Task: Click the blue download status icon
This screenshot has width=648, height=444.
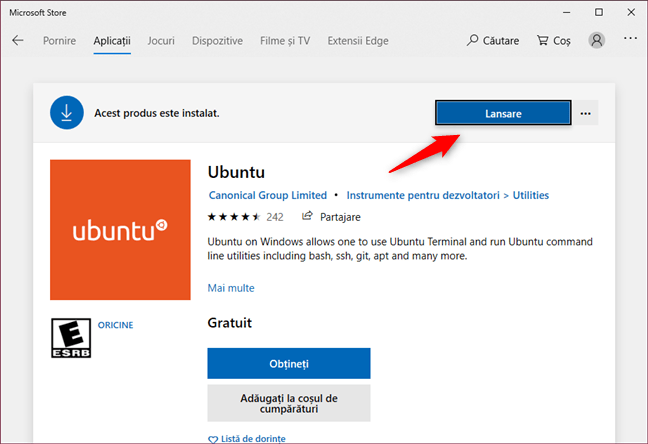Action: click(67, 112)
